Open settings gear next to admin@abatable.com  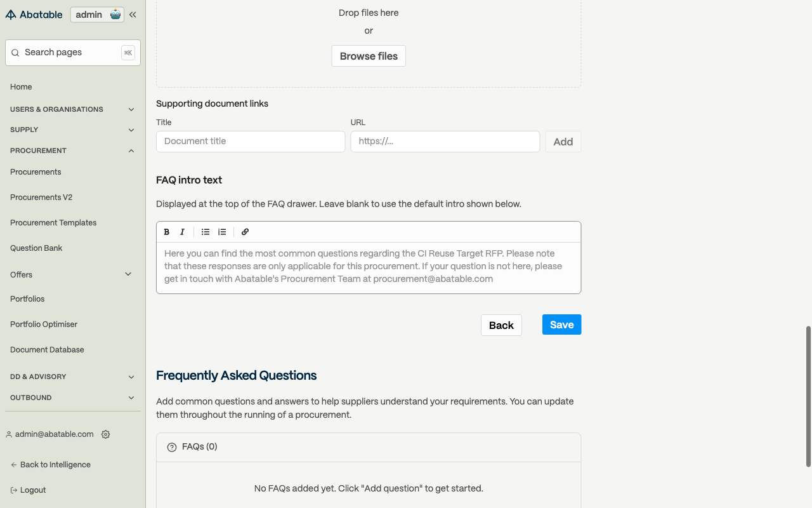(106, 434)
